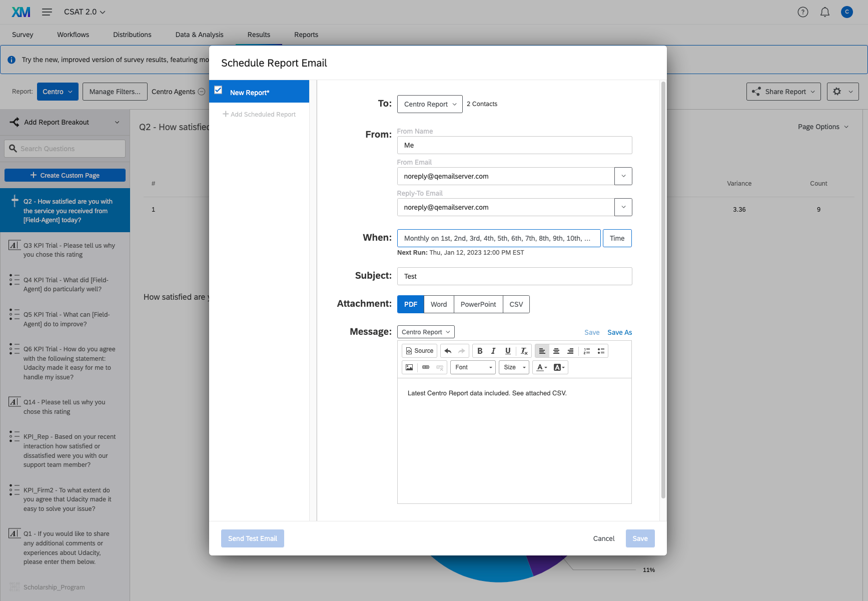Toggle the New Report checkbox
This screenshot has width=868, height=601.
[x=218, y=90]
